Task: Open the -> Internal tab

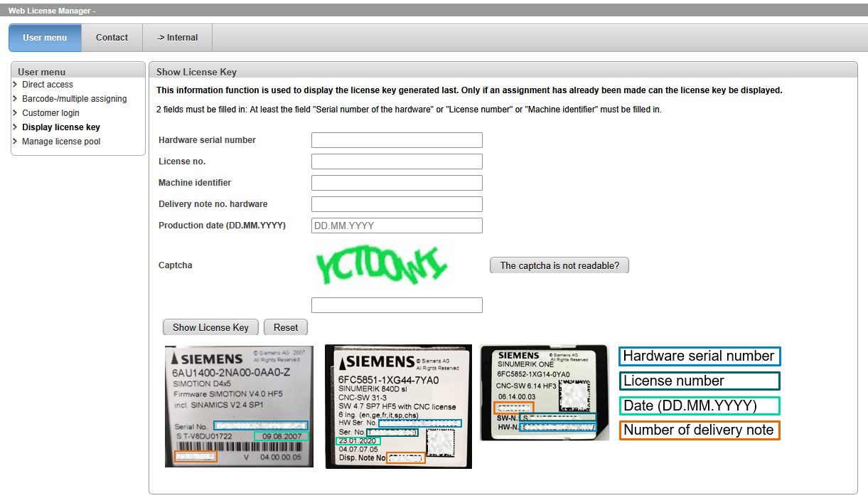Action: (177, 38)
